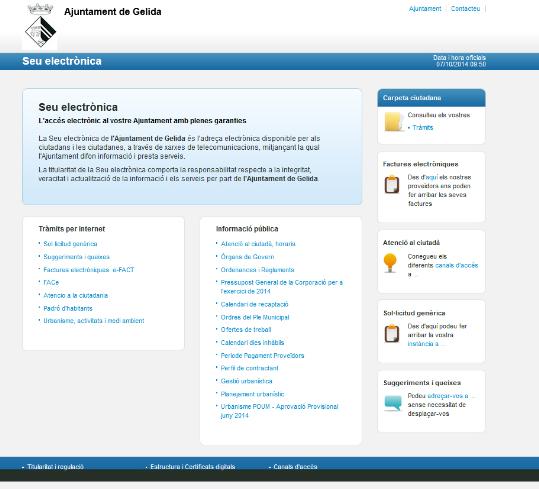Viewport: 539px width, 489px height.
Task: Open the Perfil de contractant link
Action: coord(249,368)
